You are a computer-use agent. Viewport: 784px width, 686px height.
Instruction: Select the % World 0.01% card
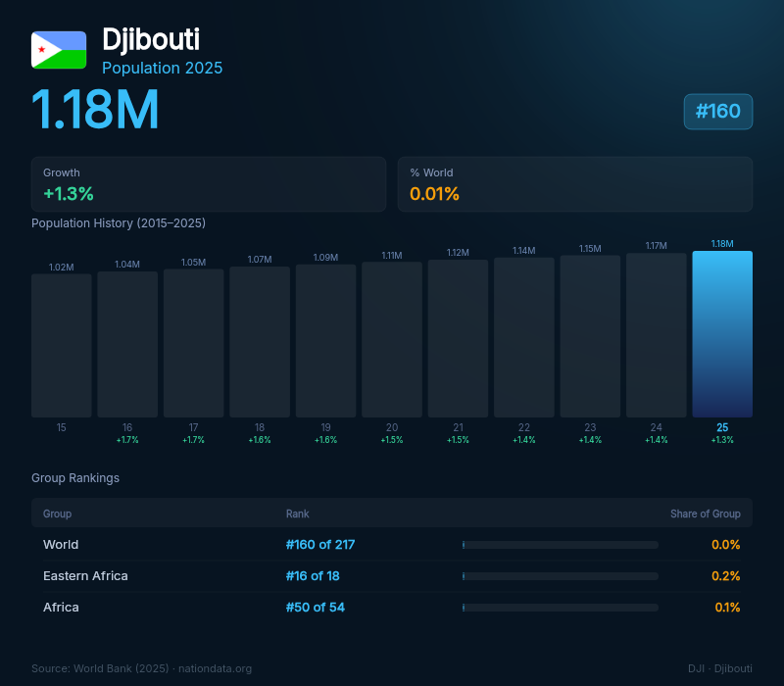[x=575, y=184]
